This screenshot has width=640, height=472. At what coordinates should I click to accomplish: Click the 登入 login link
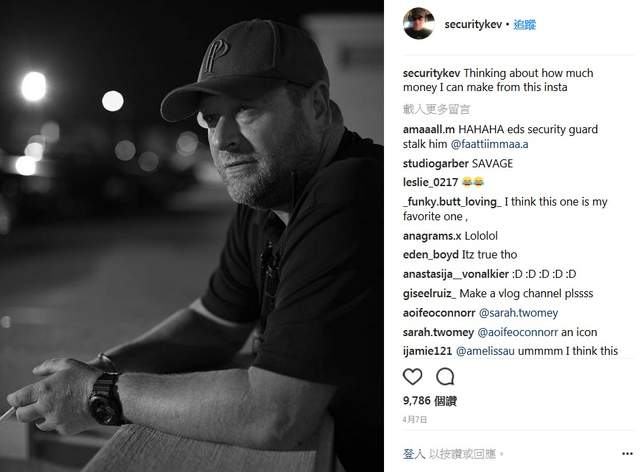(414, 453)
